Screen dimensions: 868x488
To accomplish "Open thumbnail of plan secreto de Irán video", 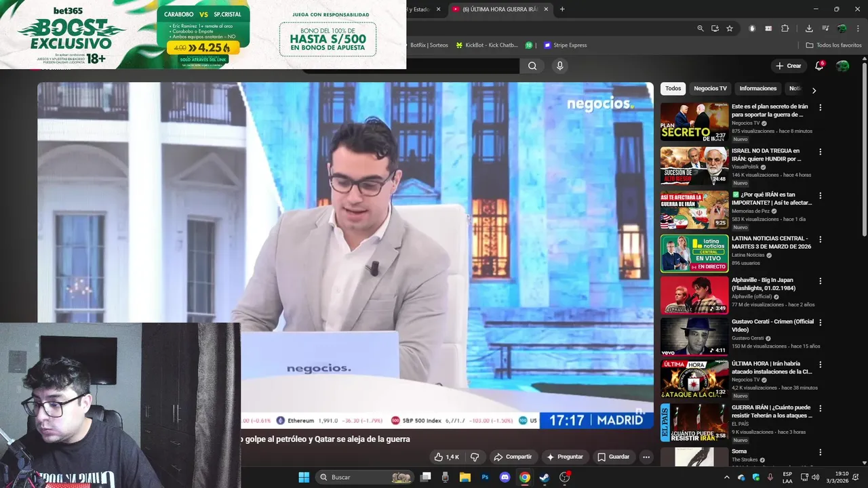I will point(694,121).
